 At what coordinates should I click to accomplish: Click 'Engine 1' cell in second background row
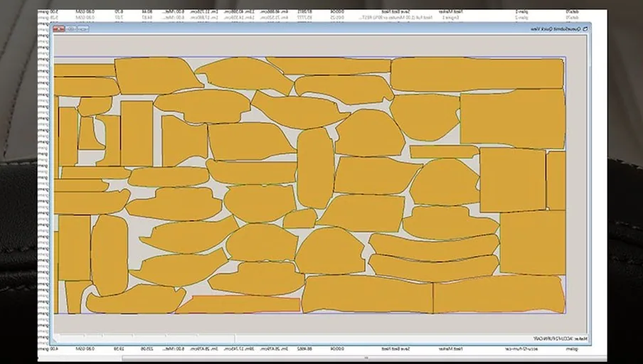pos(450,18)
